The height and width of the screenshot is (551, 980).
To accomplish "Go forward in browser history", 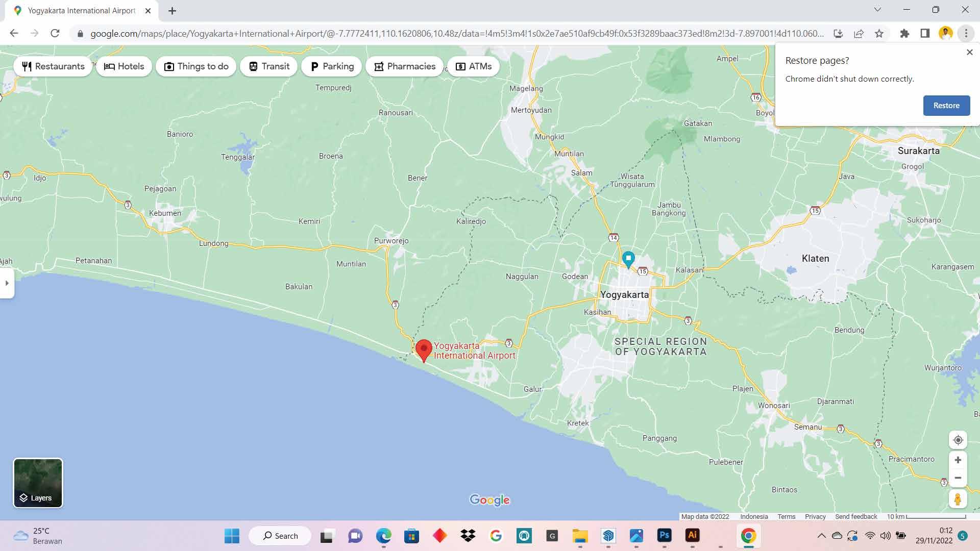I will (34, 34).
